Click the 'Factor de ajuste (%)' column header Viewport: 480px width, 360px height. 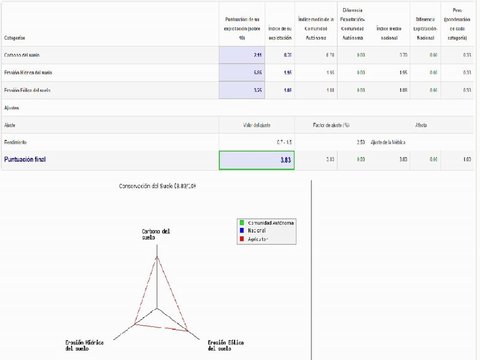pos(331,125)
